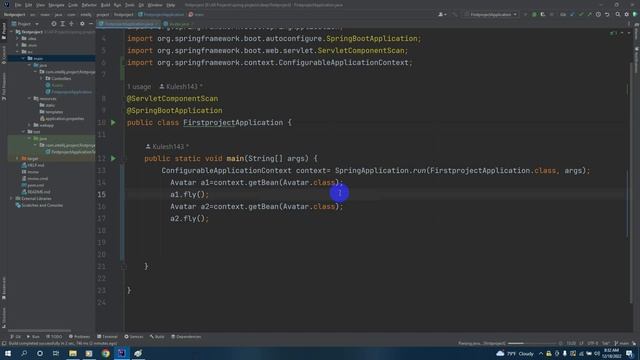This screenshot has width=640, height=360.
Task: Open the Run menu
Action: 118,5
